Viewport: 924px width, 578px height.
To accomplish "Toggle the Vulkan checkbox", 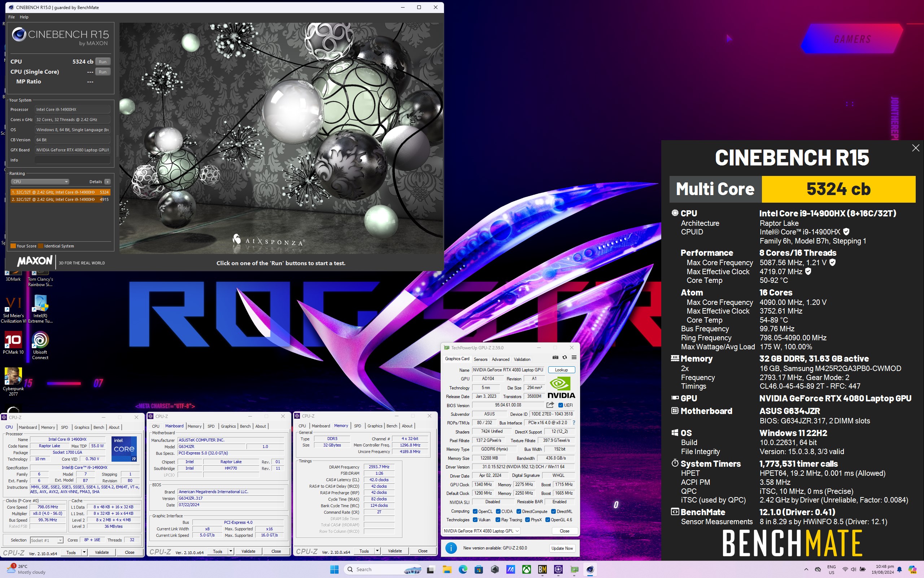I will [x=475, y=519].
